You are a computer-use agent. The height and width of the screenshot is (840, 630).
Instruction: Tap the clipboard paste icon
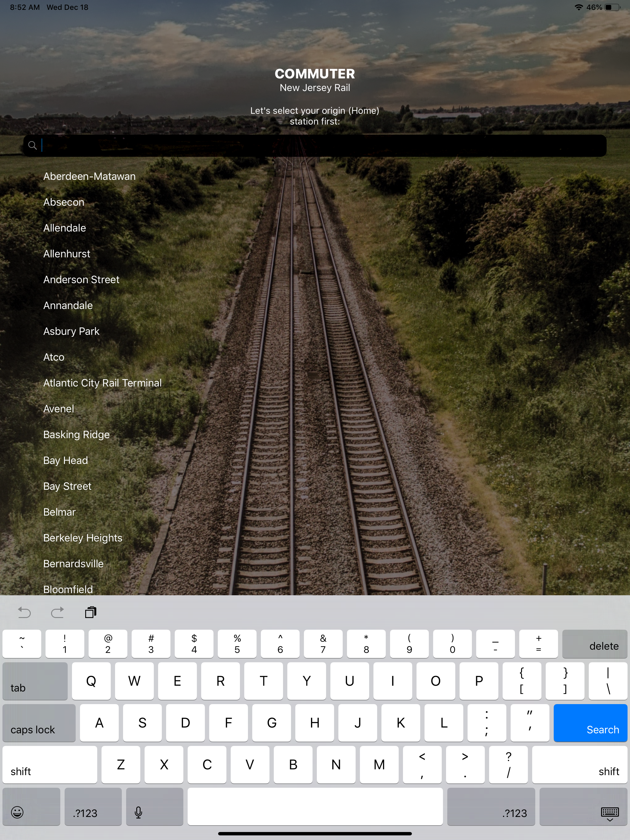91,612
